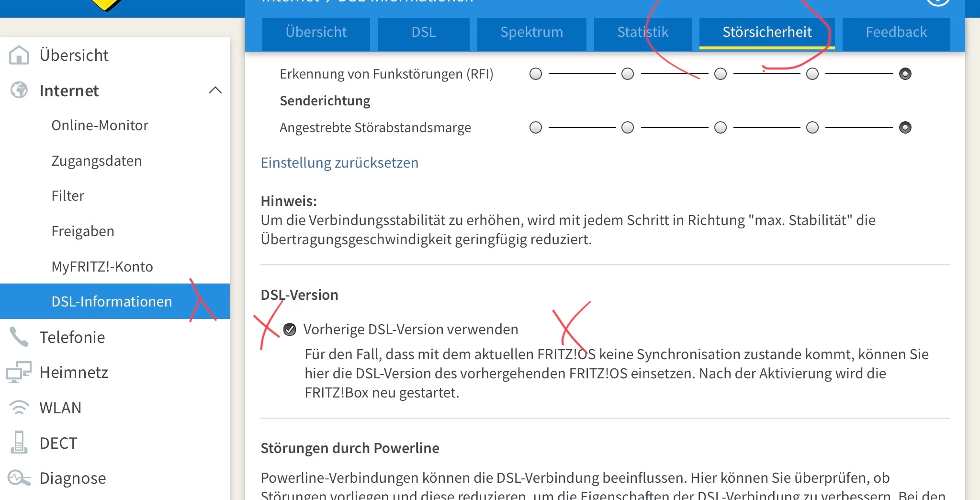The image size is (980, 500).
Task: Uncheck Vorherige DSL-Version verwenden checkbox
Action: [290, 330]
